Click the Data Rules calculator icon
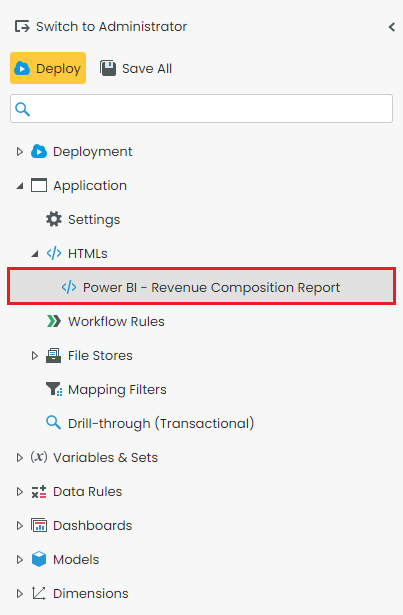Viewport: 403px width, 615px height. (39, 491)
